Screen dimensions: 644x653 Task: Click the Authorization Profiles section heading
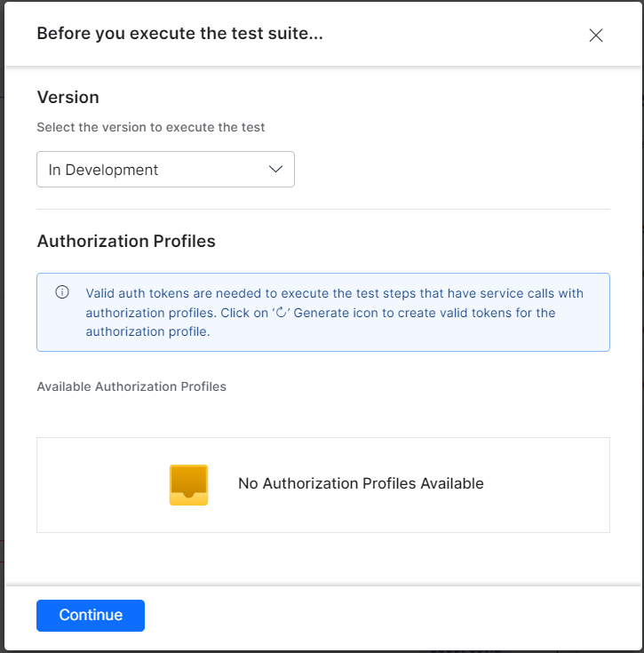click(126, 241)
